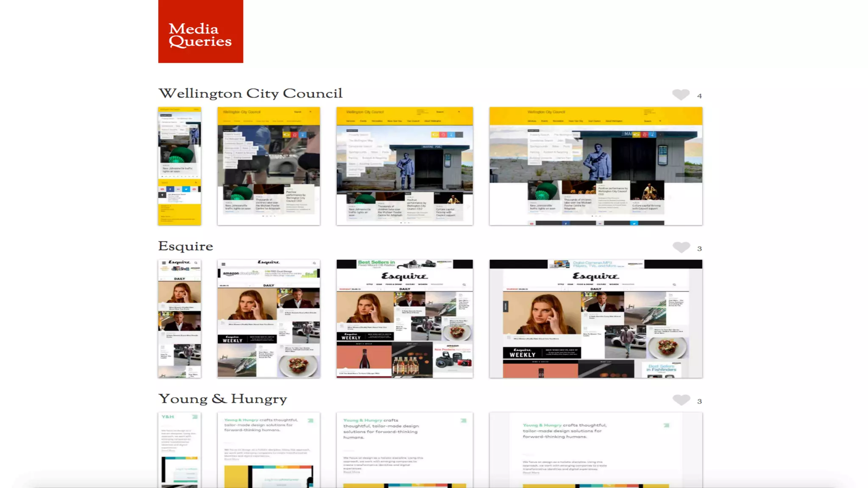The height and width of the screenshot is (488, 868).
Task: Click the Media Queries red logo
Action: coord(200,31)
